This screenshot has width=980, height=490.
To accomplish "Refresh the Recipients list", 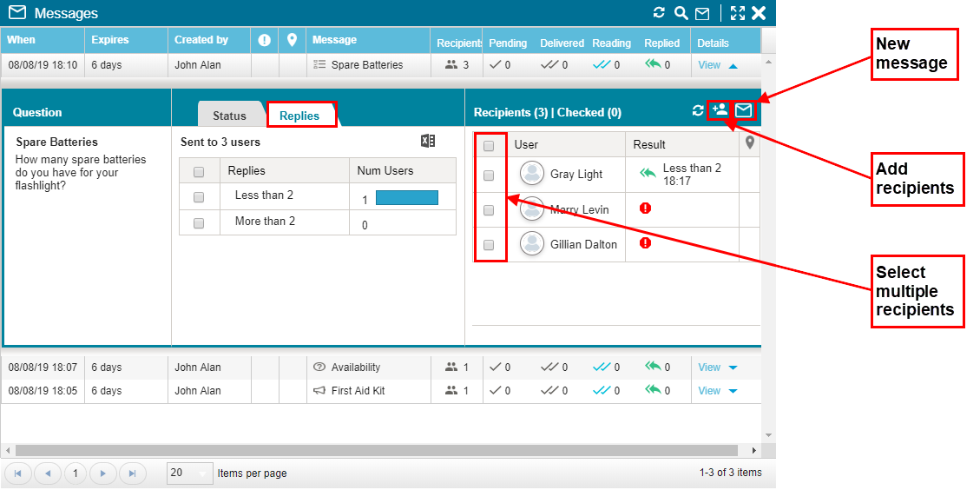I will (697, 111).
